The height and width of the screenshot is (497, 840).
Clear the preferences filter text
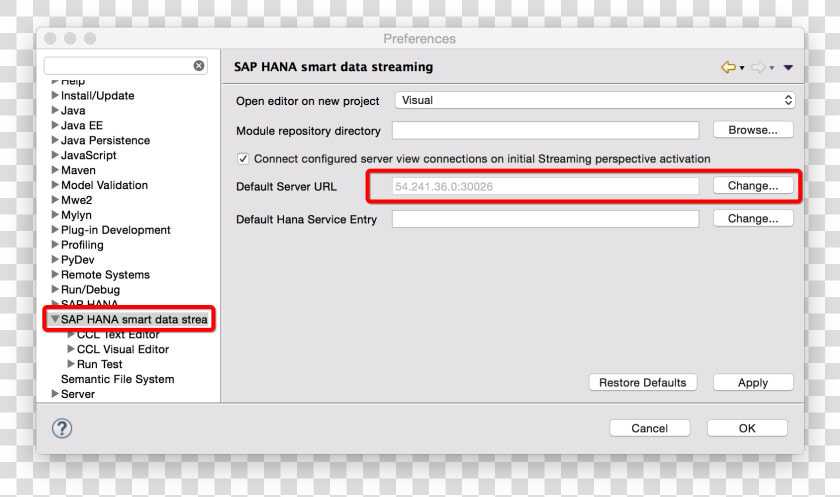[199, 65]
